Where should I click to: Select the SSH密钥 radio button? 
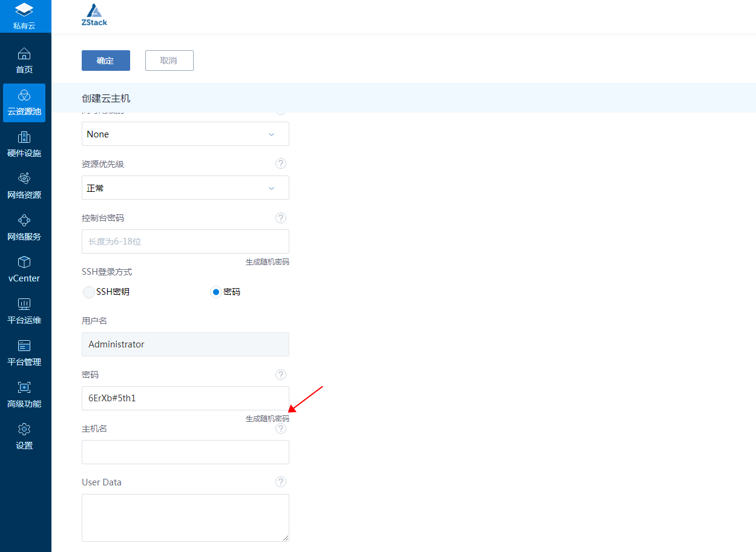[x=88, y=292]
